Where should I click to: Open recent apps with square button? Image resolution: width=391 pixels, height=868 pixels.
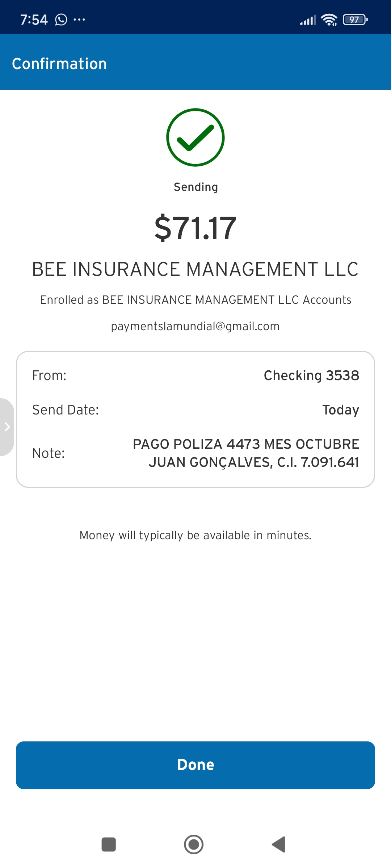(x=109, y=844)
